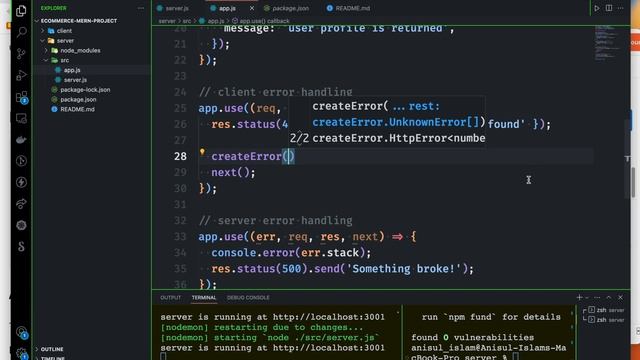Screen dimensions: 640x360
Task: Open the Remote Explorer monitor icon
Action: coord(21,118)
